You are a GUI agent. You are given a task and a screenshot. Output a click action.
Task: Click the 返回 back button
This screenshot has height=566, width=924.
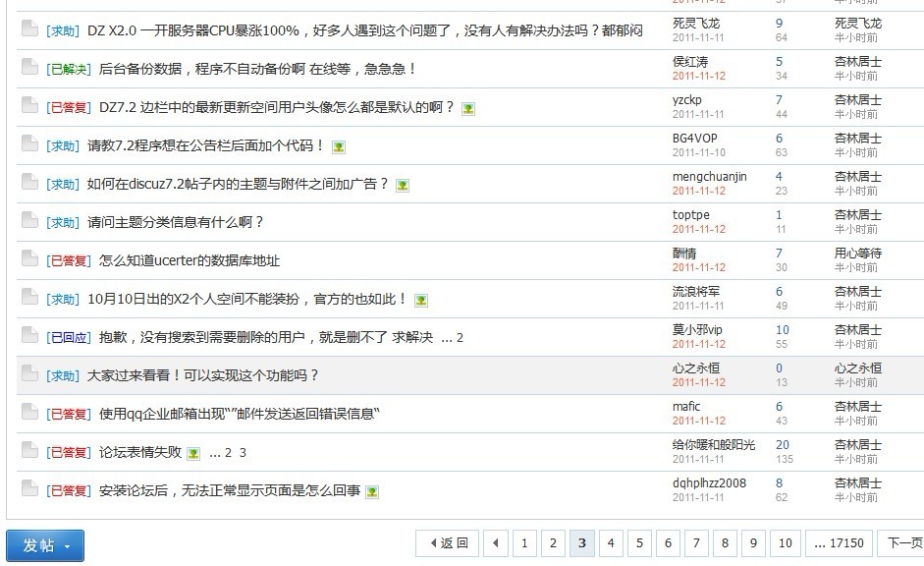(x=447, y=543)
